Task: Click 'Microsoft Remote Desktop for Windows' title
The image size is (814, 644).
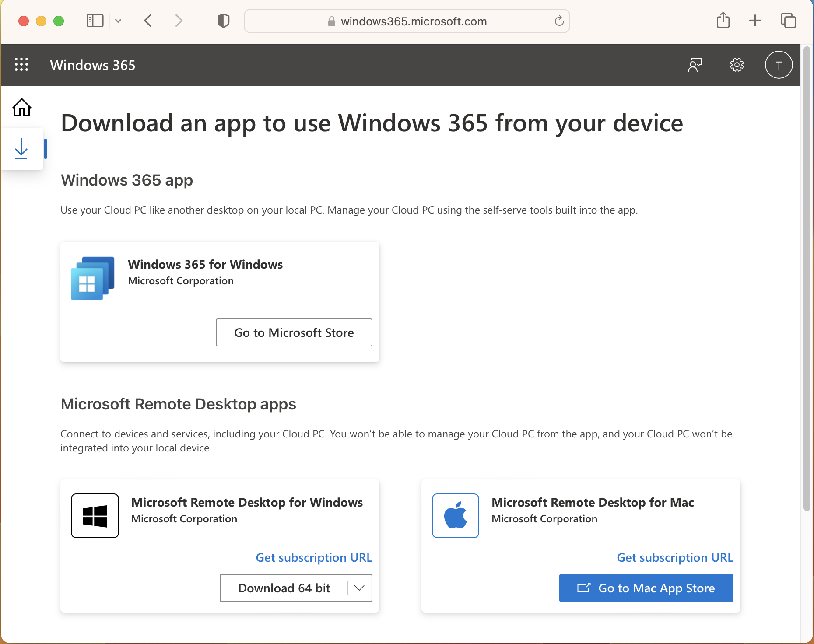Action: click(247, 502)
